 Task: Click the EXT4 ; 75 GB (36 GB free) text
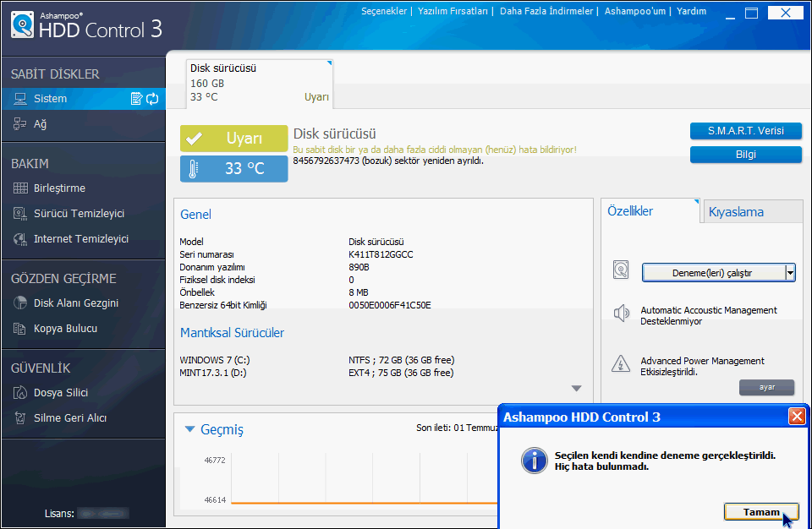[x=401, y=373]
